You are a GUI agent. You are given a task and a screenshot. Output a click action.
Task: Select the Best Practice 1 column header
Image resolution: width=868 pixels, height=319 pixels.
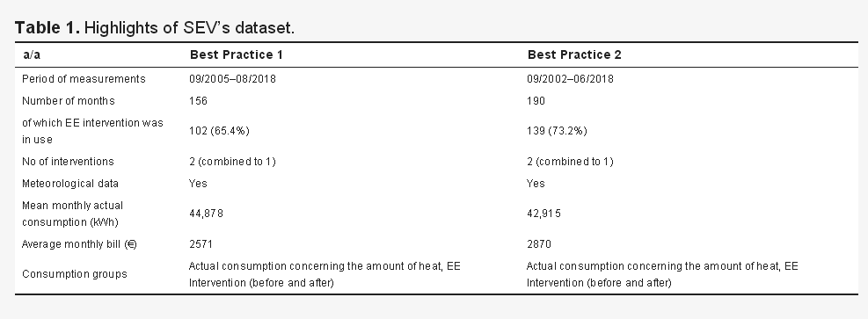point(237,54)
